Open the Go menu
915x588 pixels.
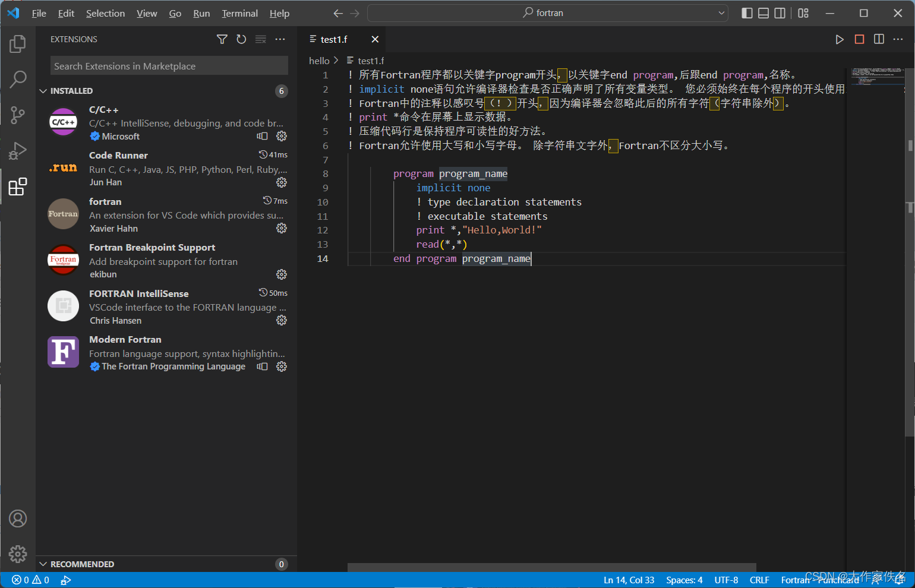coord(175,13)
